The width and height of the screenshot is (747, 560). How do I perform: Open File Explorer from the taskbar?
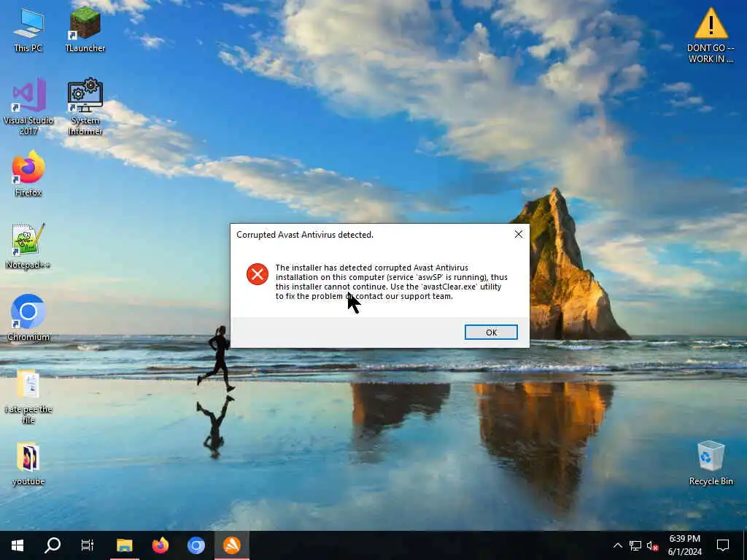124,545
